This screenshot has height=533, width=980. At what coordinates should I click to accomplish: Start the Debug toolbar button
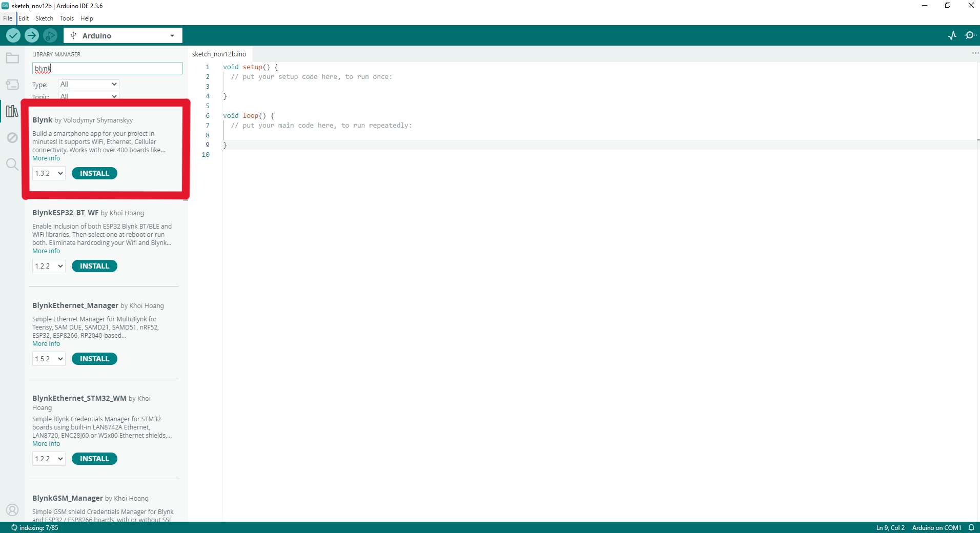pos(50,35)
